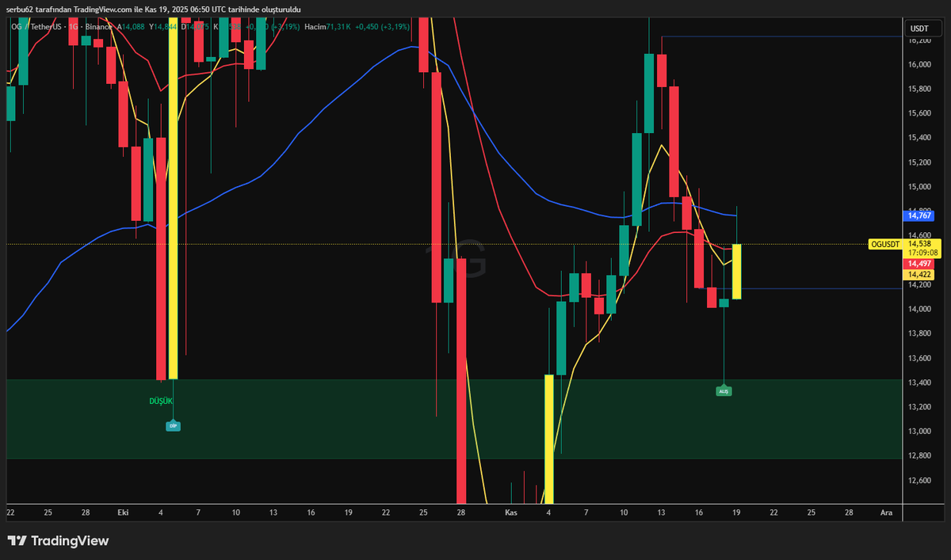Click the 13,000 price axis label
The height and width of the screenshot is (560, 951).
click(x=919, y=432)
